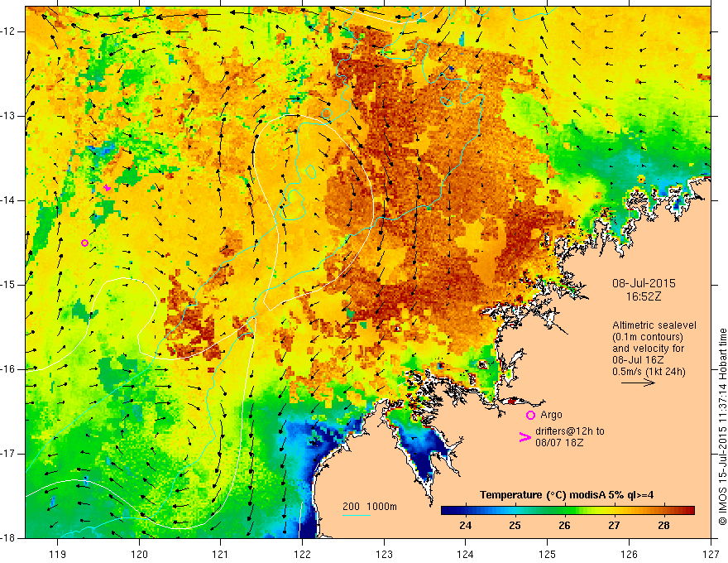Click the temperature color bar
The height and width of the screenshot is (563, 728).
point(568,511)
